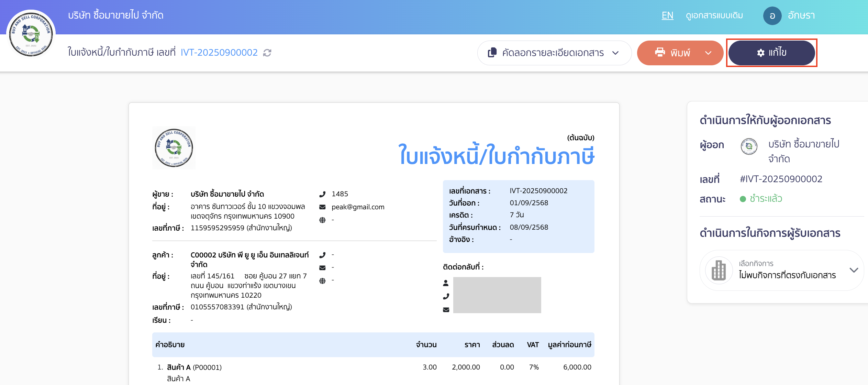
Task: Open ดูเอกสารแบบเดิม from the header
Action: click(714, 15)
